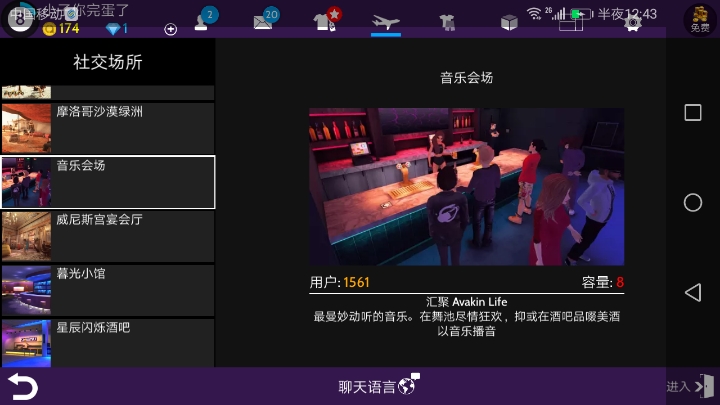Select the airplane travel tab
The image size is (720, 405).
coord(385,21)
